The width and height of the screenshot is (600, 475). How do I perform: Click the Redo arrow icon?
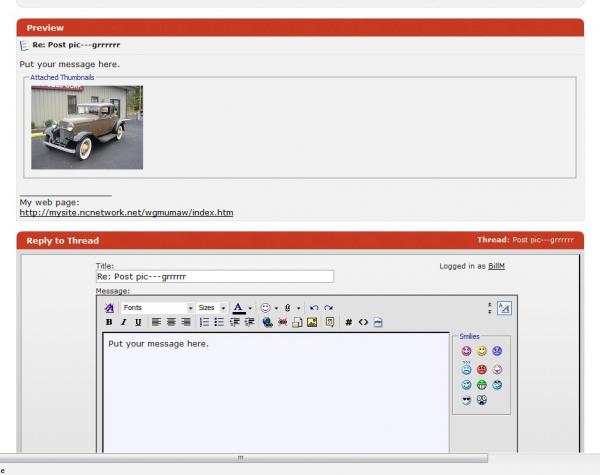328,308
